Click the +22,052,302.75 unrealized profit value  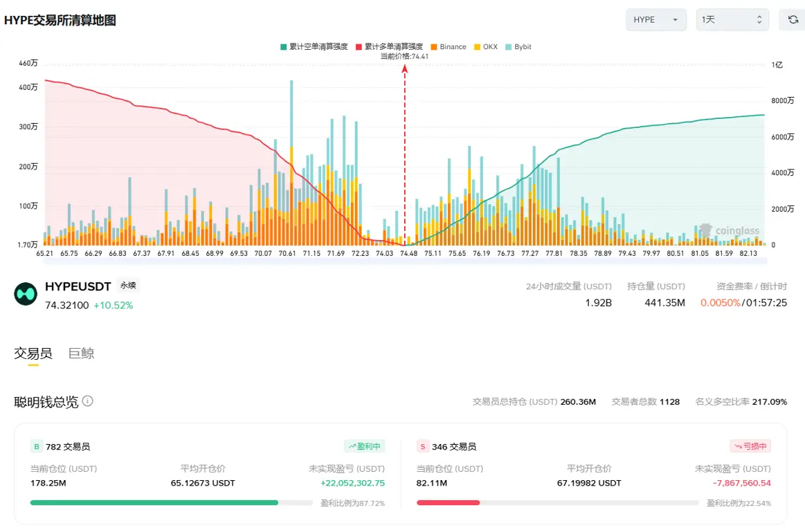(353, 483)
